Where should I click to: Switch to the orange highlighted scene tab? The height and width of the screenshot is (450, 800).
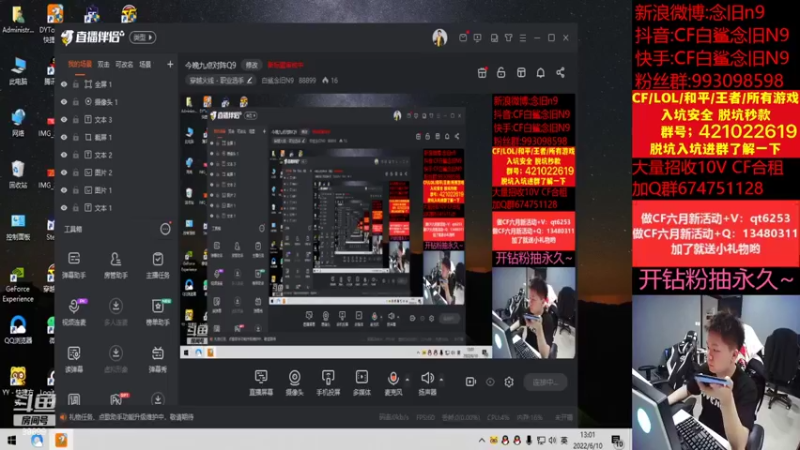pyautogui.click(x=80, y=64)
